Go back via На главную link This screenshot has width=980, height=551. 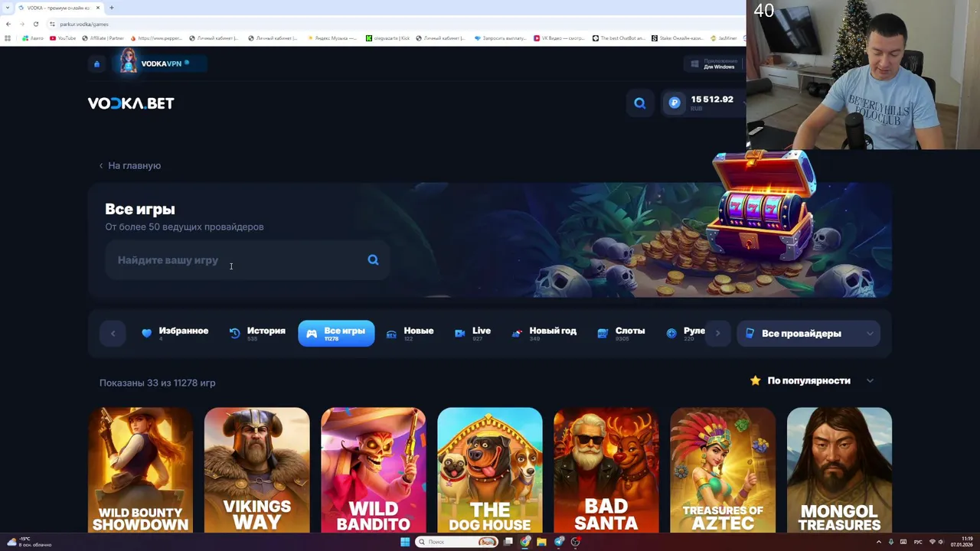tap(130, 165)
